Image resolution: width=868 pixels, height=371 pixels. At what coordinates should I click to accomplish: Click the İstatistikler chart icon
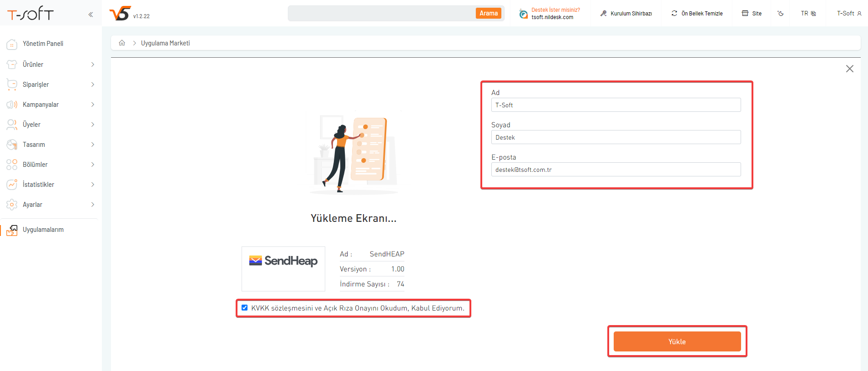tap(12, 185)
